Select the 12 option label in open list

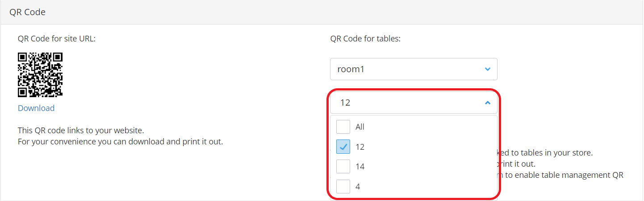pos(360,147)
